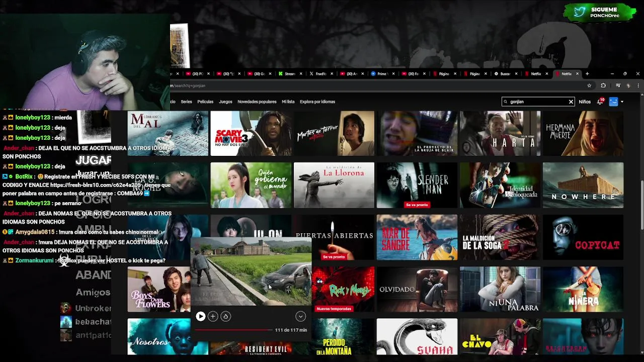
Task: Open the profile avatar menu
Action: 613,102
